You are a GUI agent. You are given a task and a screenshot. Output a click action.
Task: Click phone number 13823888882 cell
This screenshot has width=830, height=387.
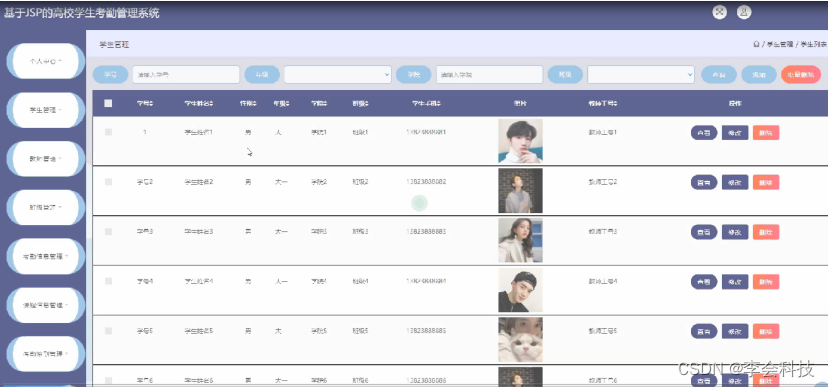coord(426,182)
